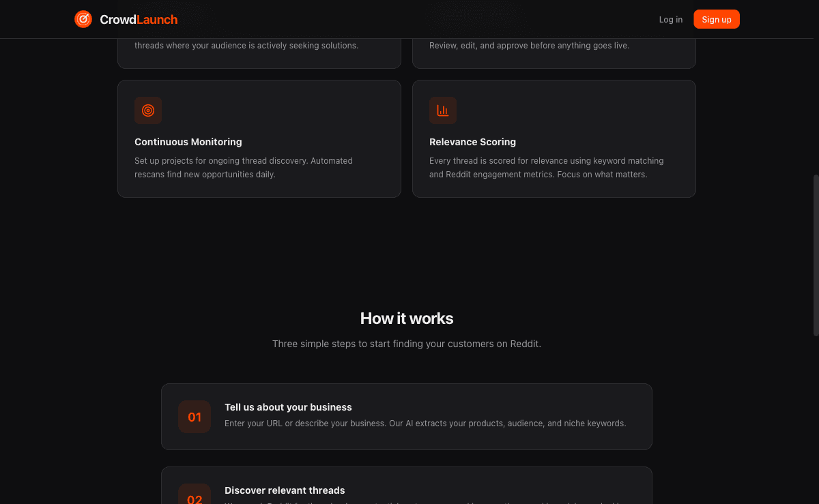
Task: Select the Continuous Monitoring heading
Action: [188, 142]
